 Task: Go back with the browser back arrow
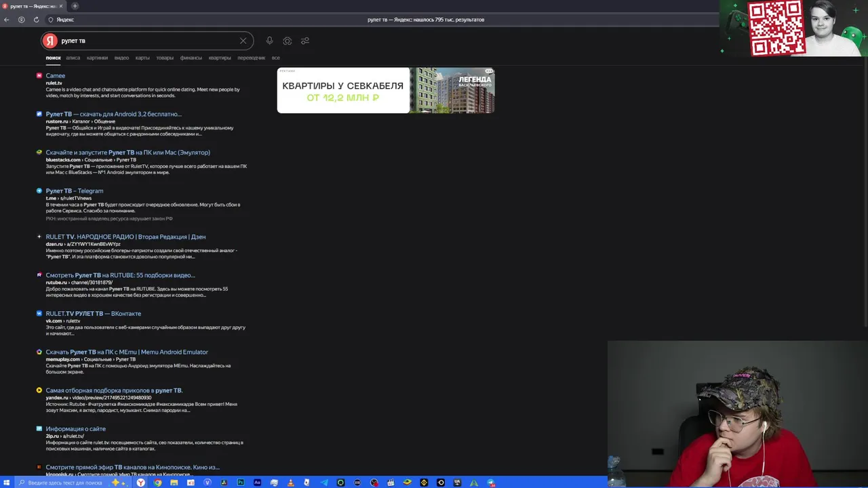[7, 20]
